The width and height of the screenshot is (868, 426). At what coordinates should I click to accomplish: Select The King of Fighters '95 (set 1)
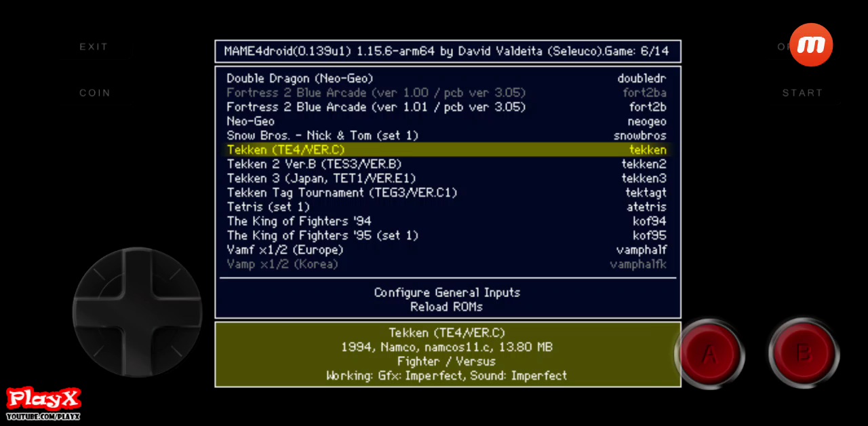tap(448, 235)
